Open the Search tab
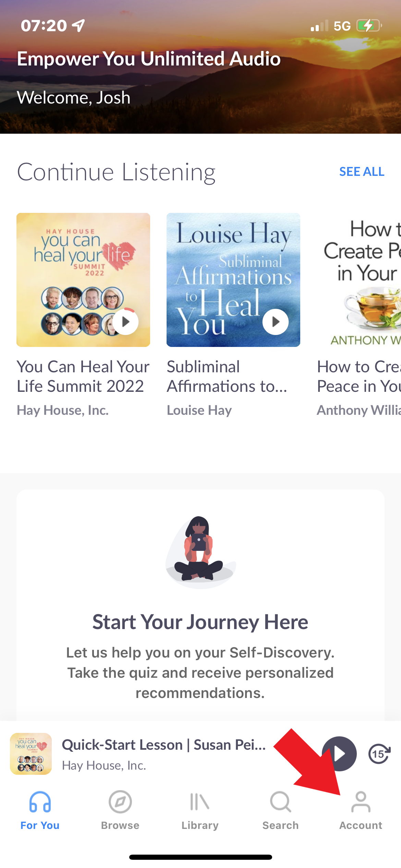Image resolution: width=401 pixels, height=868 pixels. (280, 810)
